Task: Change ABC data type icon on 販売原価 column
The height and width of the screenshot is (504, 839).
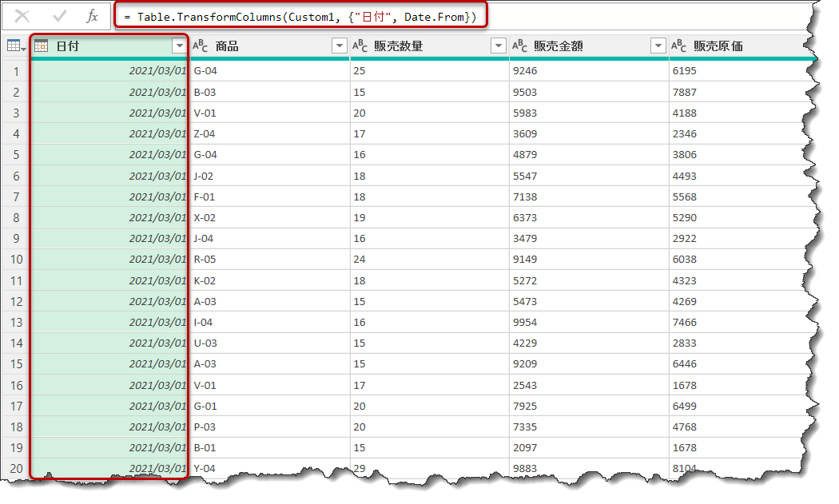Action: [x=679, y=46]
